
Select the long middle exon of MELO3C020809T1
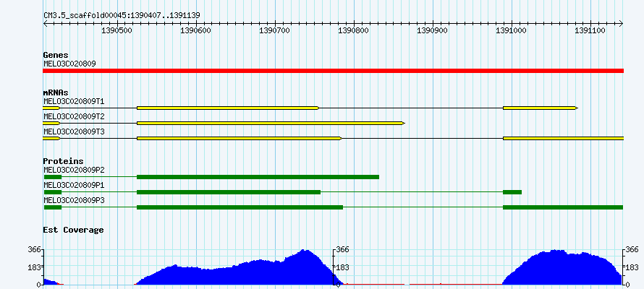[x=228, y=108]
